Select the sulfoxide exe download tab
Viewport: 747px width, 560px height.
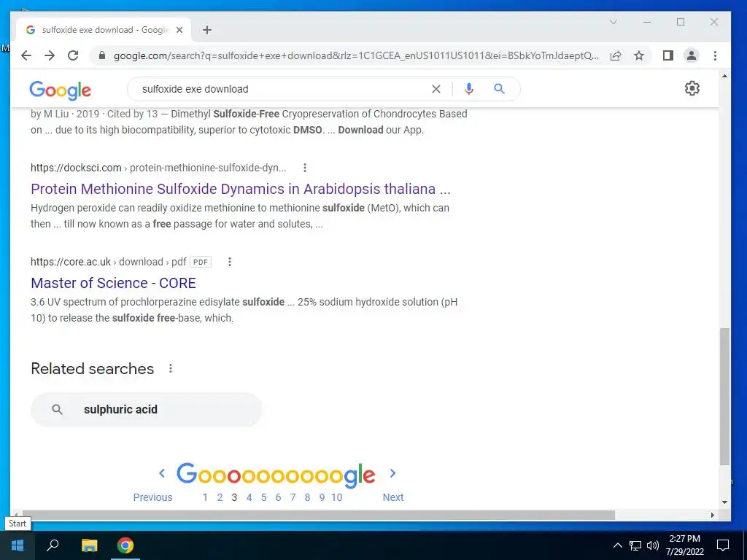104,30
